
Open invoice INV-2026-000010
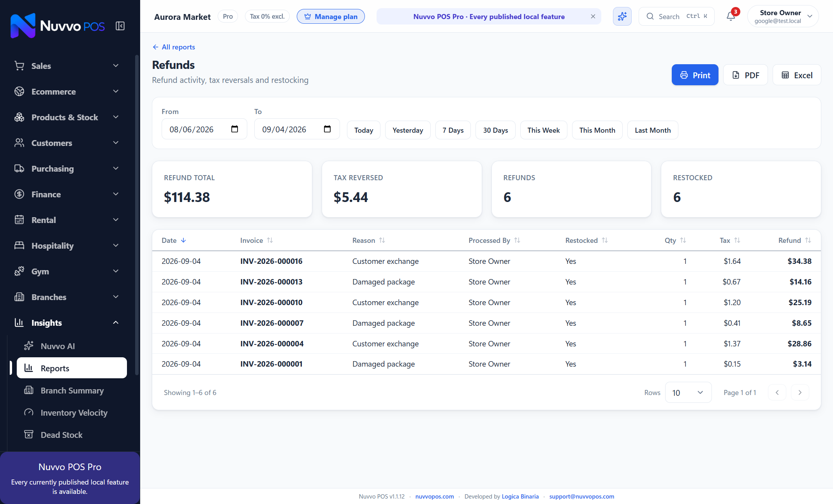(271, 302)
